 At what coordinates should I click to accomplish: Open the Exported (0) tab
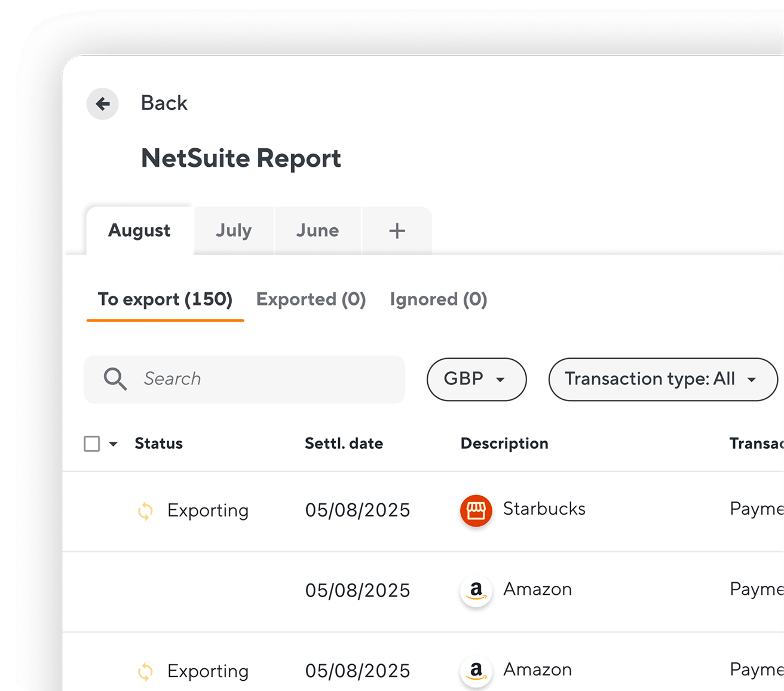[311, 299]
